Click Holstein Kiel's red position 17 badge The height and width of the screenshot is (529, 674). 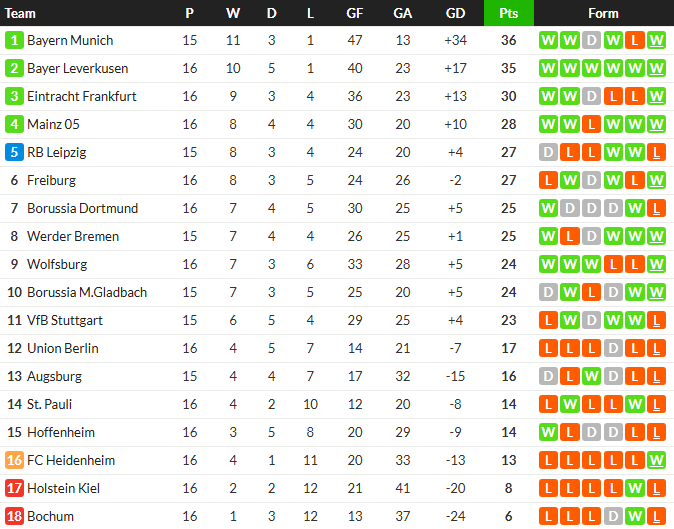pyautogui.click(x=14, y=489)
